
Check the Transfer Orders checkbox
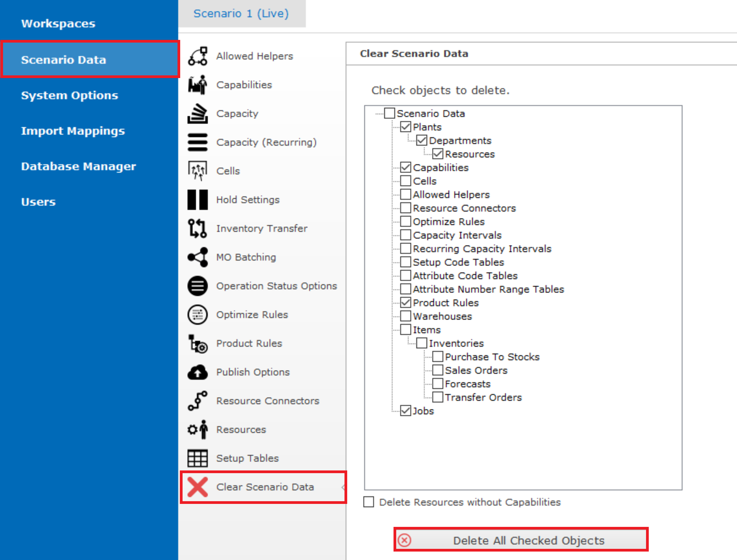coord(438,397)
